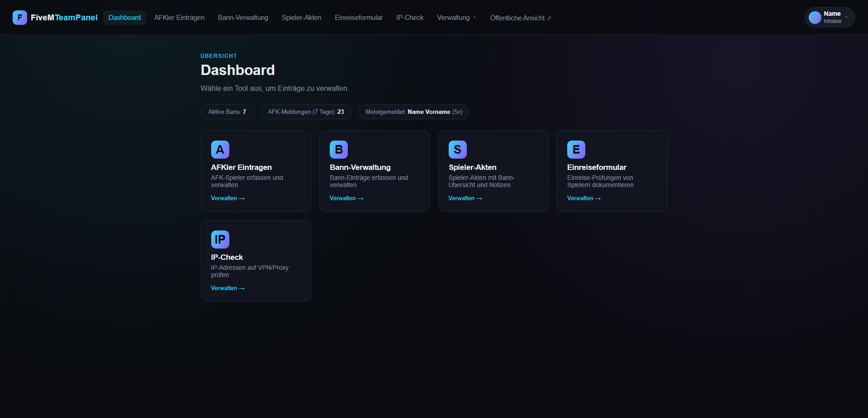Switch to the Dashboard nav tab
Viewport: 868px width, 418px height.
click(x=124, y=18)
